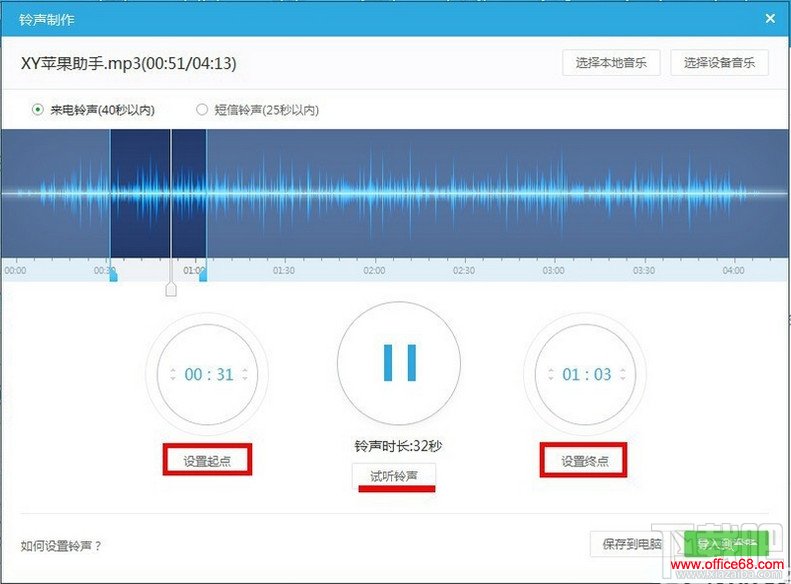Pause playback with the large pause button

tap(399, 363)
